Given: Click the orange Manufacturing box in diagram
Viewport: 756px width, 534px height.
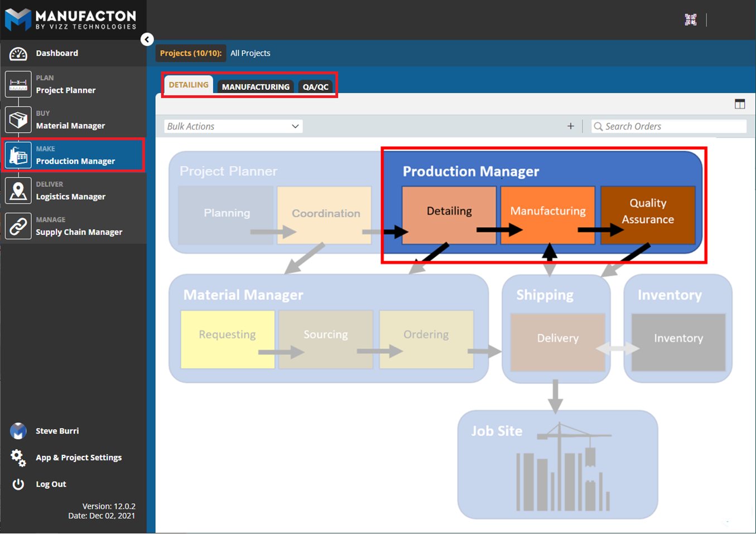Looking at the screenshot, I should tap(547, 211).
